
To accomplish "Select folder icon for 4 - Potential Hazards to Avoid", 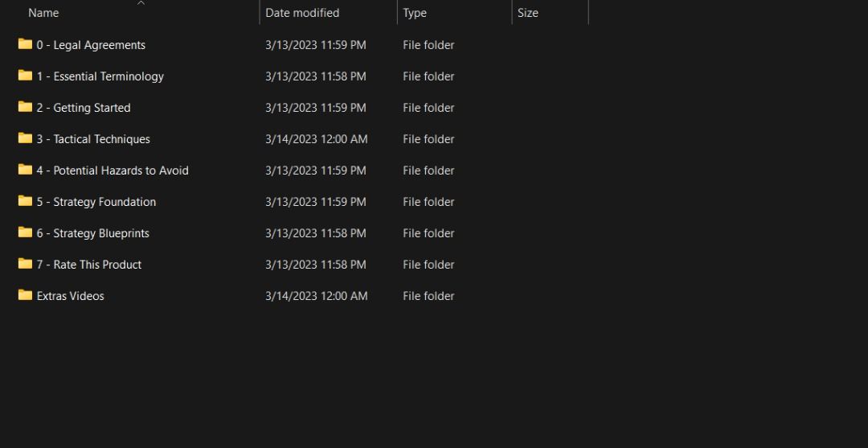I will (25, 170).
